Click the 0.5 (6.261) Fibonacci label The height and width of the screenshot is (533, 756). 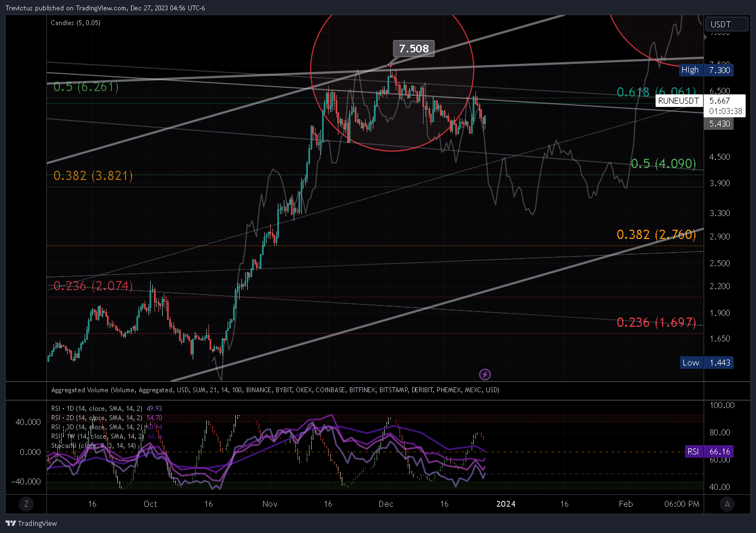86,87
